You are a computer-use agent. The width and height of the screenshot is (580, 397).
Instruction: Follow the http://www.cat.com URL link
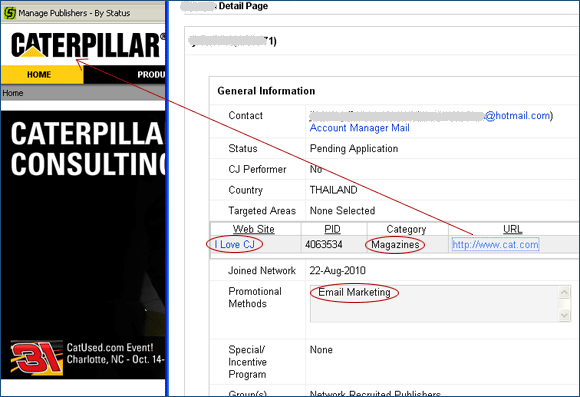click(495, 245)
